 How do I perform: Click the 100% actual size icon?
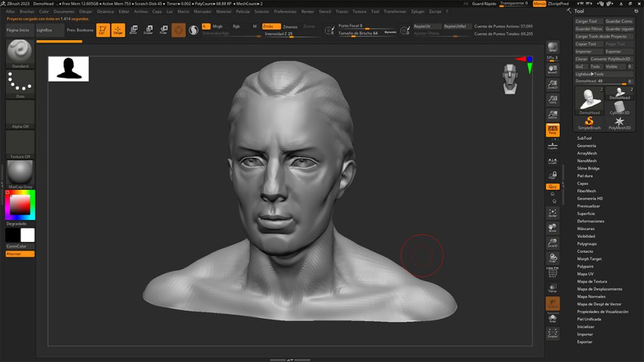552,100
